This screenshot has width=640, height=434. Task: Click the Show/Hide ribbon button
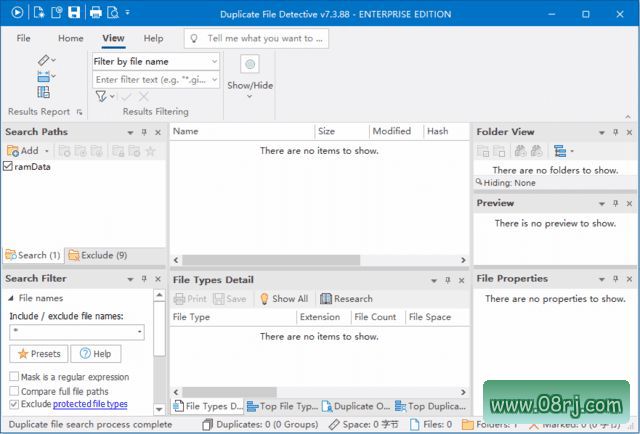[250, 77]
